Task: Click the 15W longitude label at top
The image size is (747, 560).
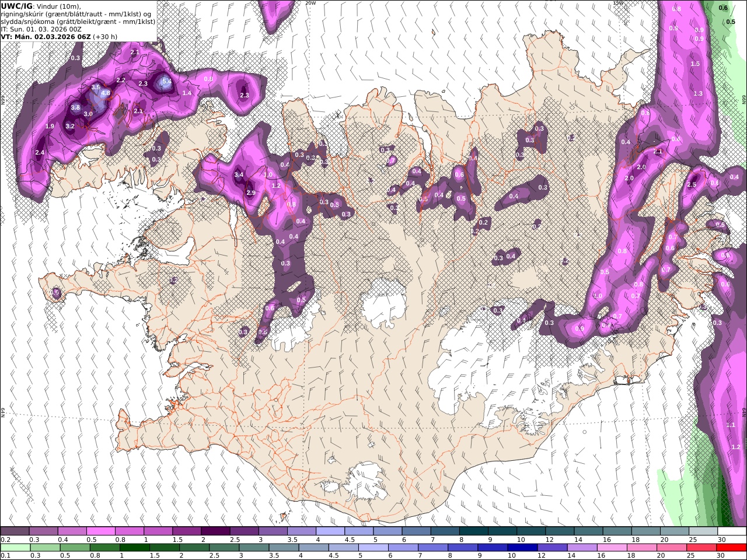Action: pos(618,3)
